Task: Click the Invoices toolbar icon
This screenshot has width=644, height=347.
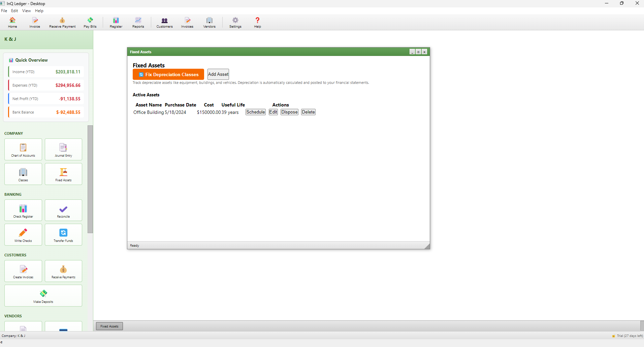Action: click(x=187, y=23)
